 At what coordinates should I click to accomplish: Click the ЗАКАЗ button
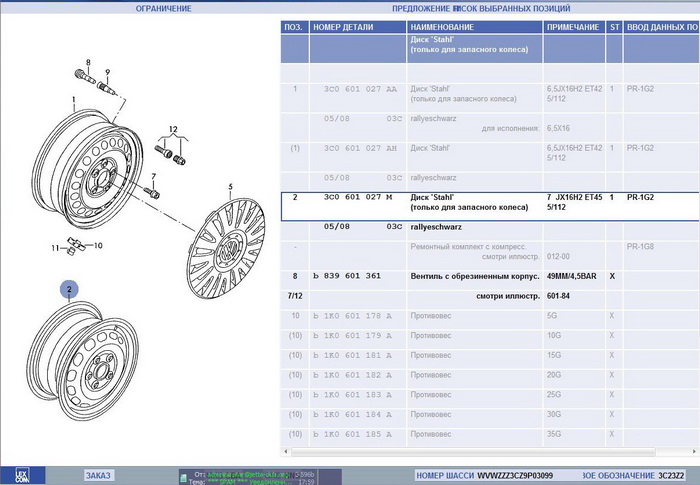click(x=98, y=475)
